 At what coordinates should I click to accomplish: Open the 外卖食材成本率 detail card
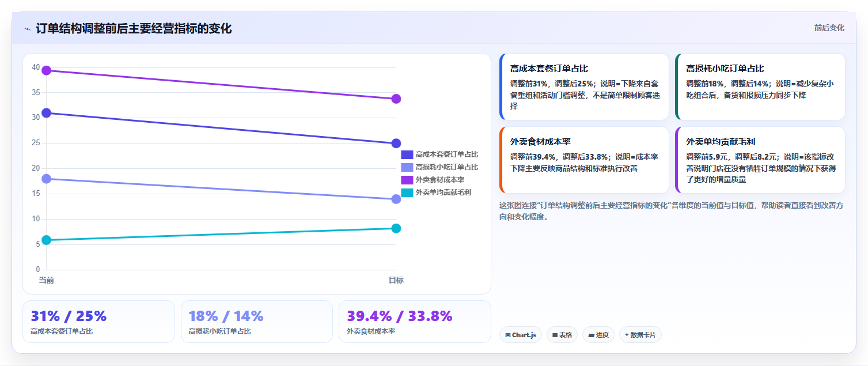584,160
